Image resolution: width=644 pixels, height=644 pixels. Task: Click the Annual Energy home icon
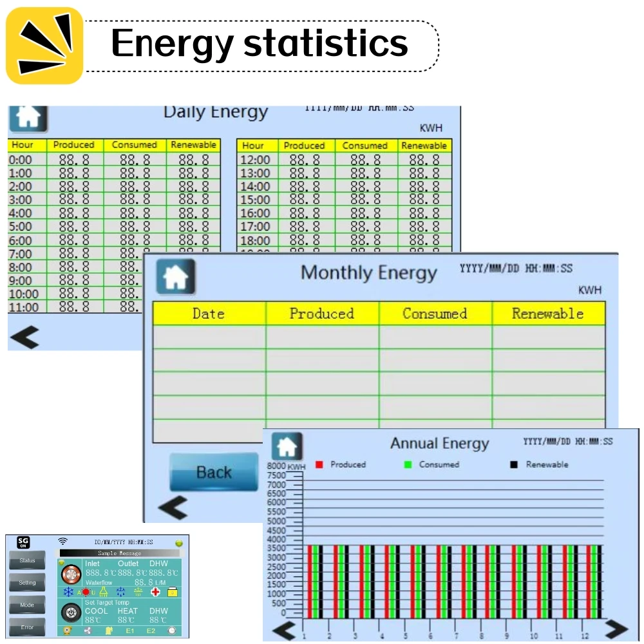tap(287, 446)
